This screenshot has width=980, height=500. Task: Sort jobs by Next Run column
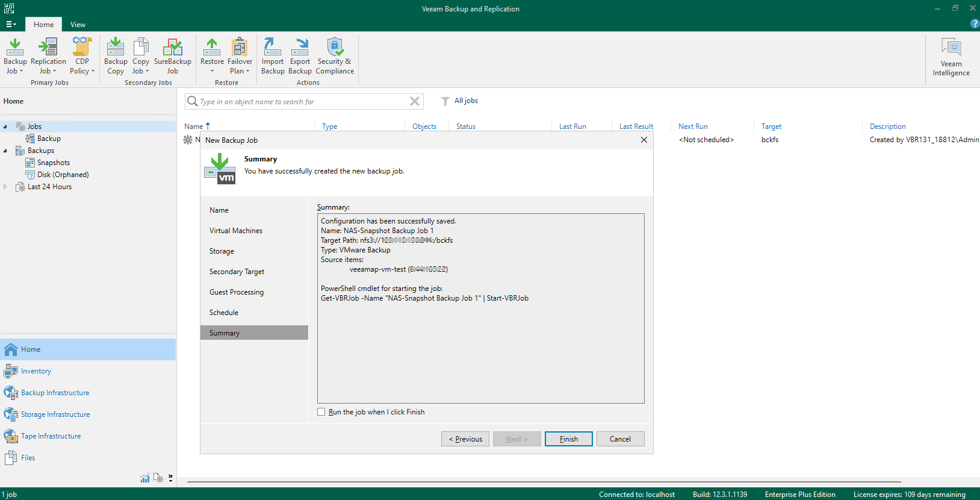click(x=693, y=127)
